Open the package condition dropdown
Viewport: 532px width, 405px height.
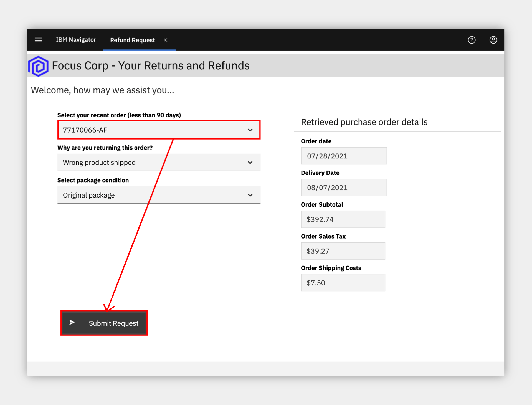[159, 195]
